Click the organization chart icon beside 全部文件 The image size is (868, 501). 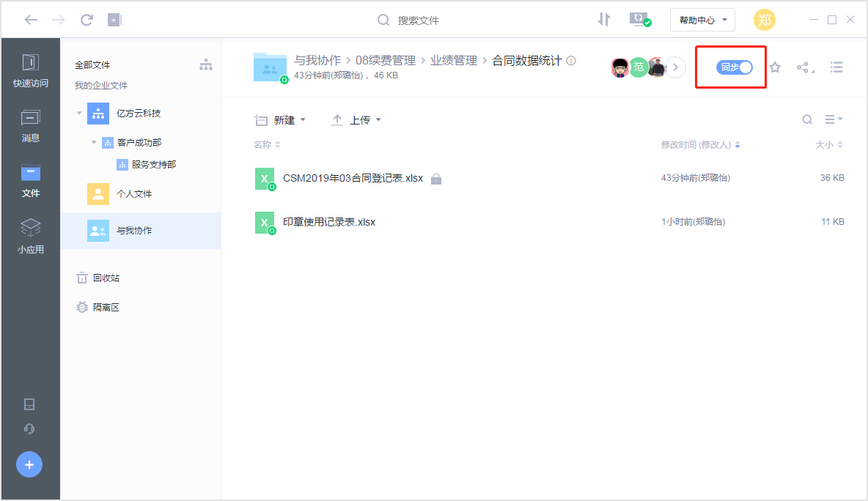point(206,64)
